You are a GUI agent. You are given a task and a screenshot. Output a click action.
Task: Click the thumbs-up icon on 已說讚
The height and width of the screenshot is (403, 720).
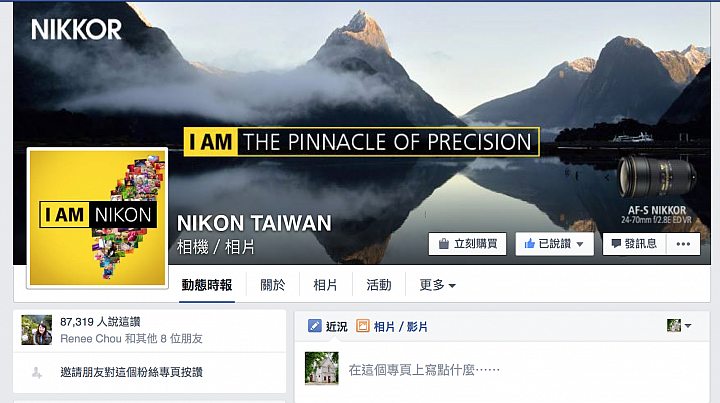tap(529, 243)
